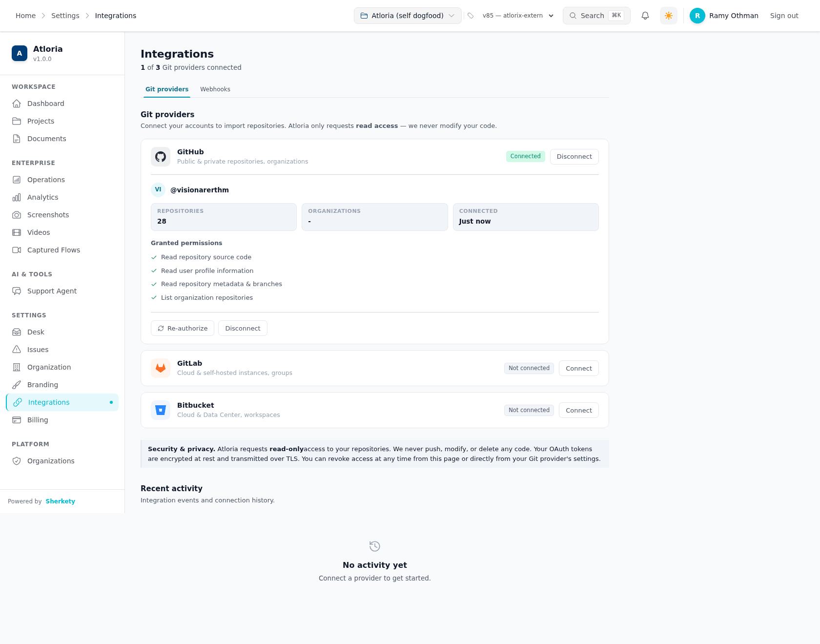Click Disconnect in GitHub header
Image resolution: width=820 pixels, height=644 pixels.
[574, 157]
